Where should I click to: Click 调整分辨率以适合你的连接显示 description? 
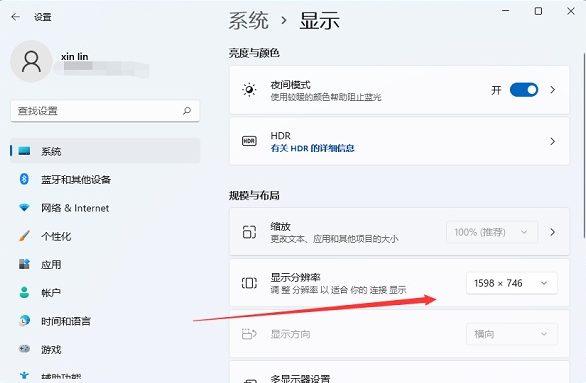[339, 290]
